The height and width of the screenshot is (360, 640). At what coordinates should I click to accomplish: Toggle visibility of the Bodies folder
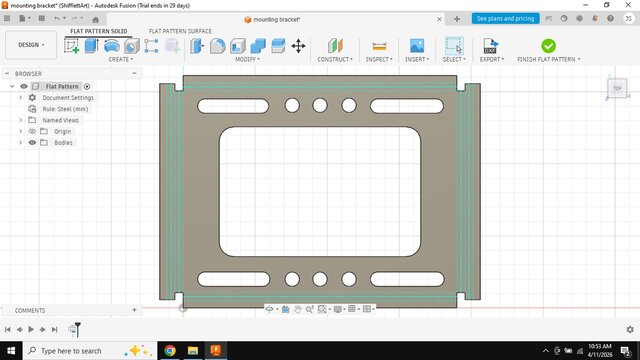[x=32, y=142]
